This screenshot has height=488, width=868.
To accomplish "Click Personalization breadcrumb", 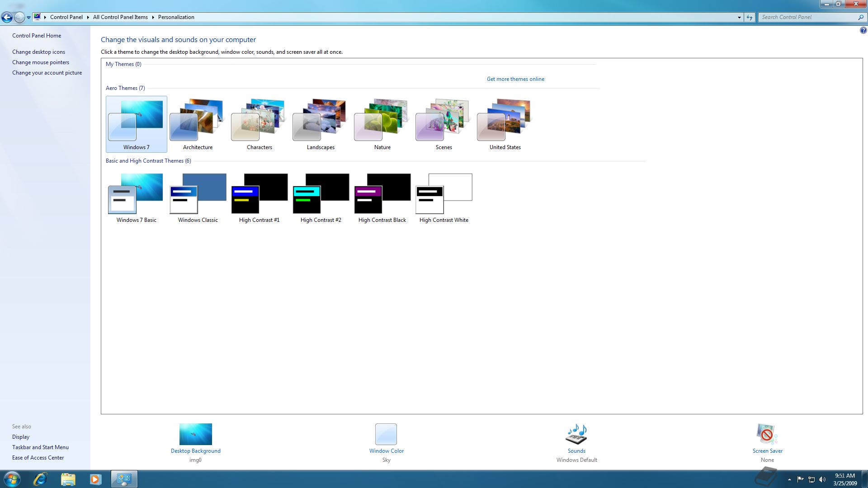I will point(176,17).
